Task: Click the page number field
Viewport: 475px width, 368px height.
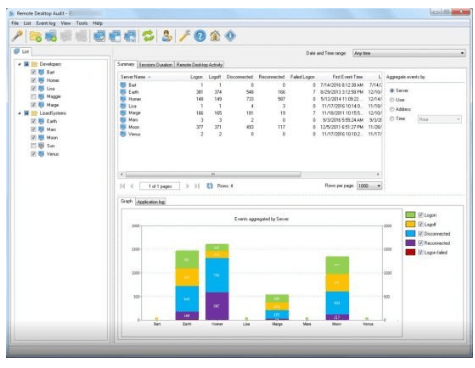Action: click(x=160, y=186)
